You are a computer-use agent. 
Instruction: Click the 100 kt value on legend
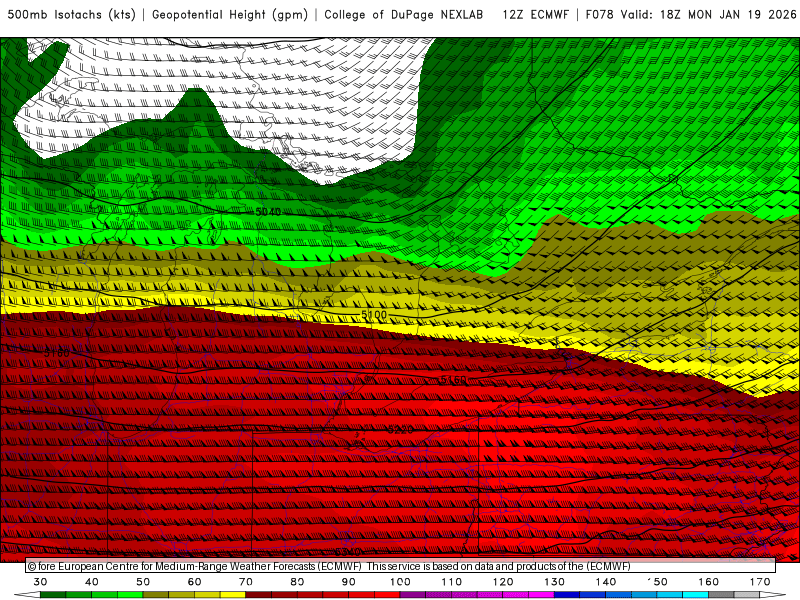pos(400,582)
